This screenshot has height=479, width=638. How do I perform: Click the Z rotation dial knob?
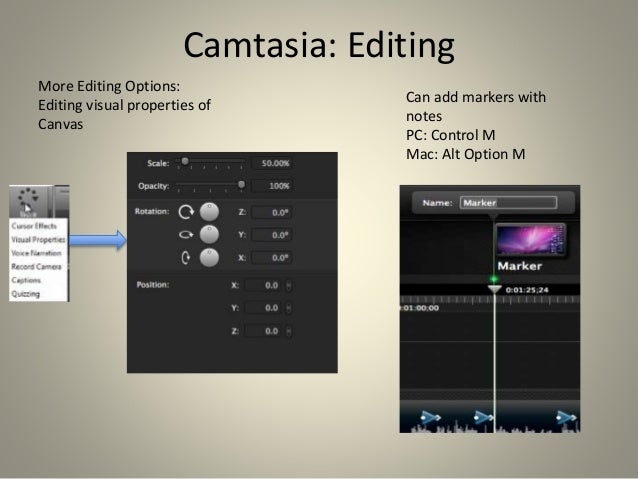(x=209, y=212)
